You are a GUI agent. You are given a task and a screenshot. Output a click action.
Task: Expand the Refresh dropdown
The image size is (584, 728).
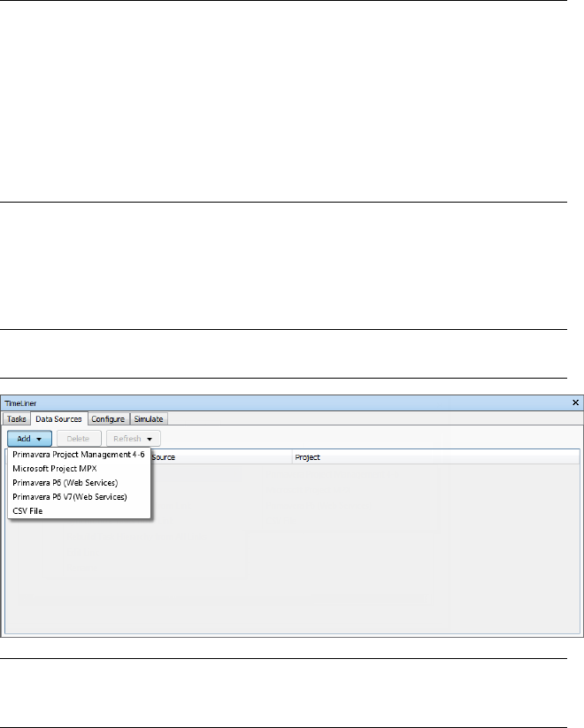point(134,439)
